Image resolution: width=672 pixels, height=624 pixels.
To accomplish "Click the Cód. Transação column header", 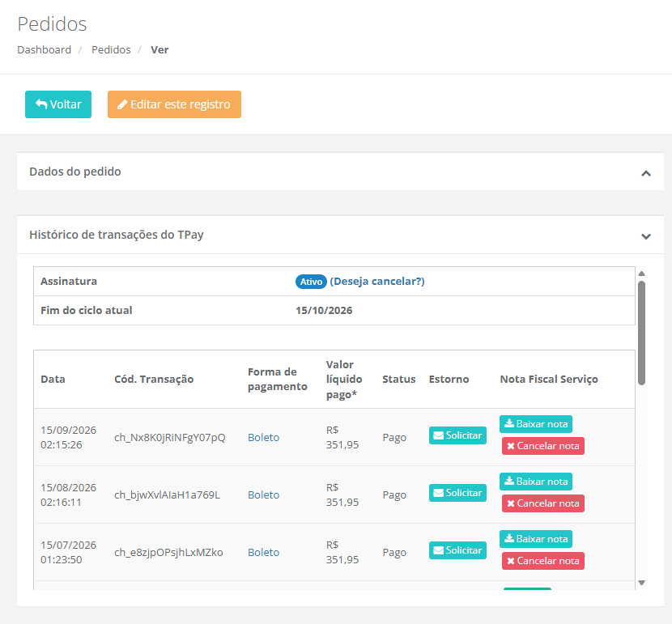I will 154,379.
